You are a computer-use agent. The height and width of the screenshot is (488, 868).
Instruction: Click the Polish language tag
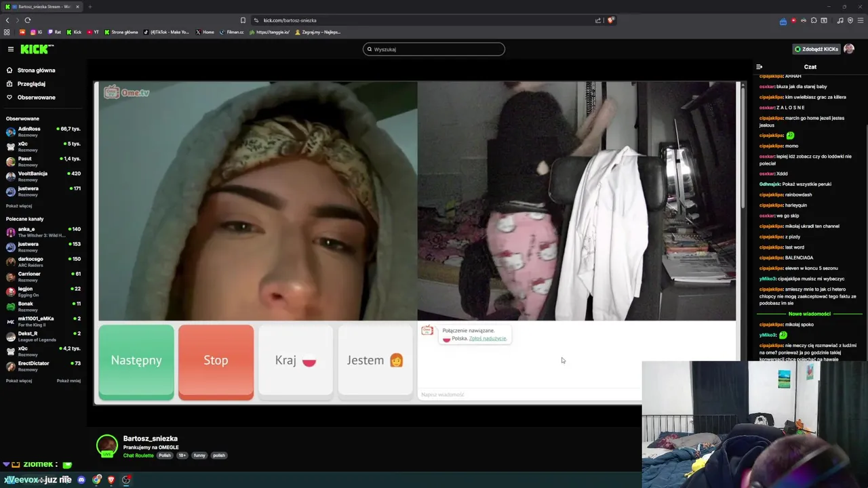165,455
